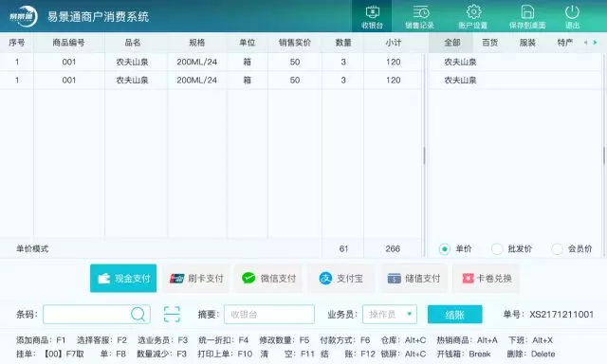607x364 pixels.
Task: Click the 现金支付 button
Action: pyautogui.click(x=123, y=278)
